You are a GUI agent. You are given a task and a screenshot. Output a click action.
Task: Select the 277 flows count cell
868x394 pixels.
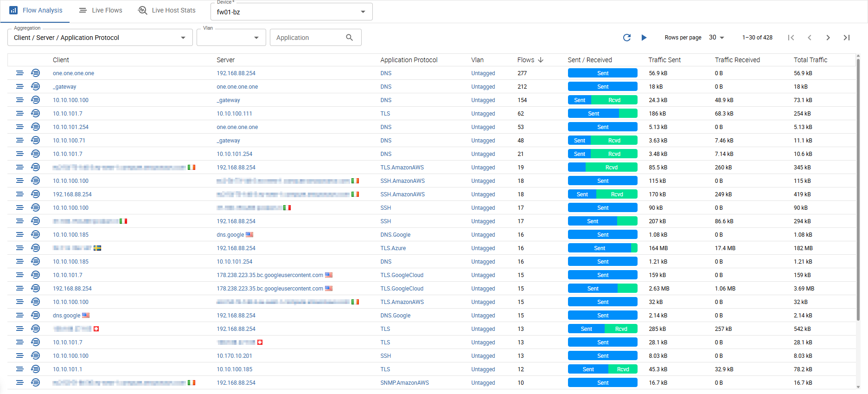point(522,73)
